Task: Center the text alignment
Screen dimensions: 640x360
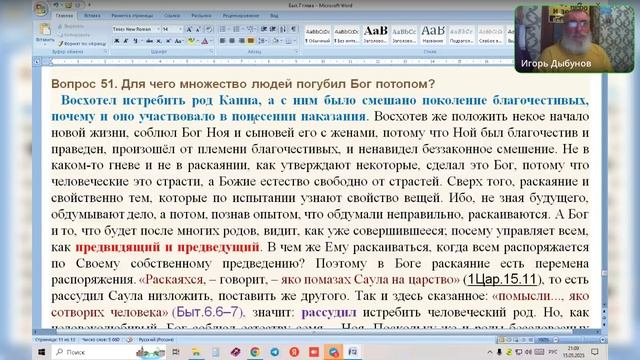Action: [x=232, y=41]
